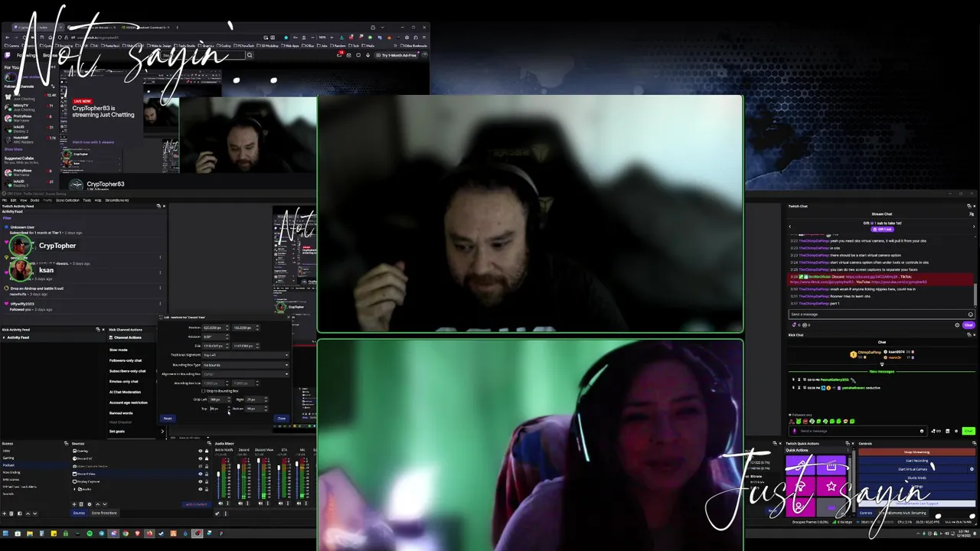Open the Positional Alignment dropdown
This screenshot has height=551, width=980.
pos(246,355)
